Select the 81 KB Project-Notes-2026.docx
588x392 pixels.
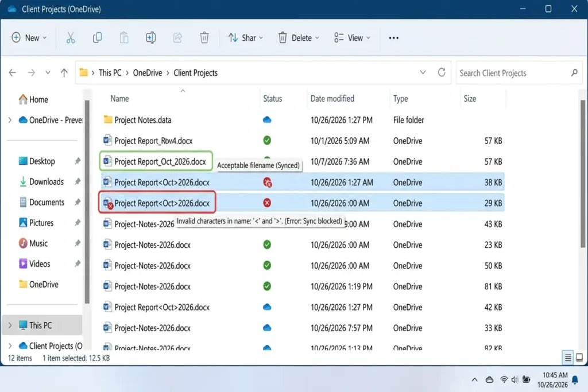(x=302, y=286)
